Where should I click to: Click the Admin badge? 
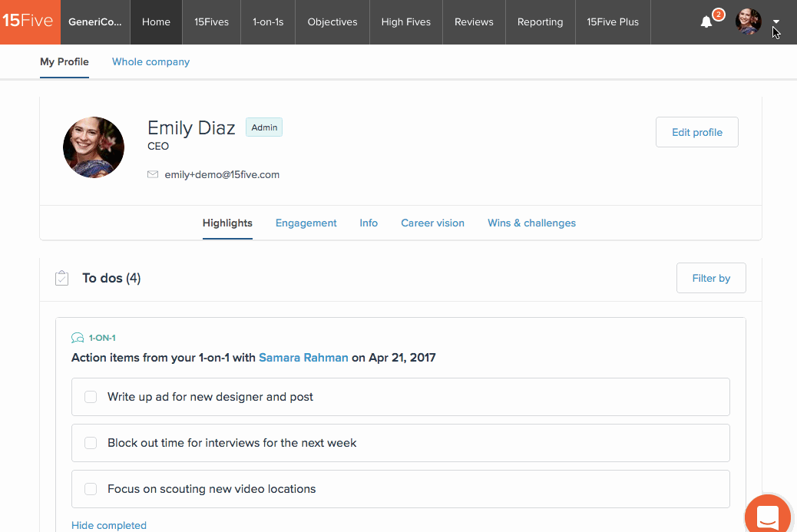coord(264,127)
